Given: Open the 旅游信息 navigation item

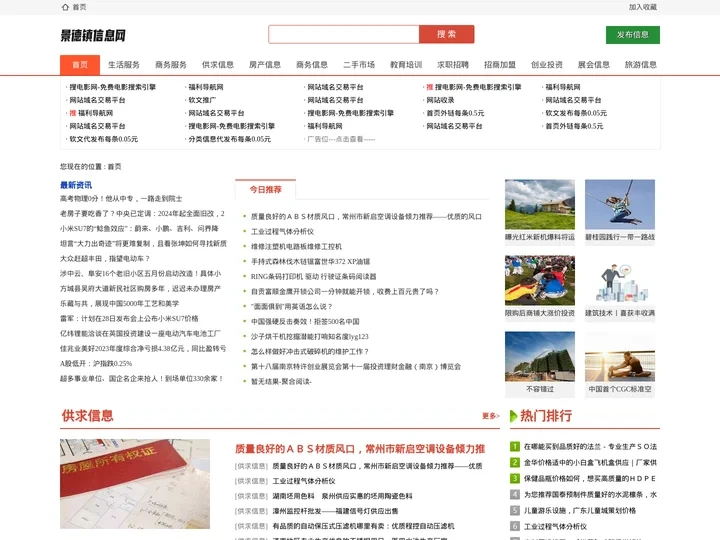Looking at the screenshot, I should pyautogui.click(x=641, y=65).
